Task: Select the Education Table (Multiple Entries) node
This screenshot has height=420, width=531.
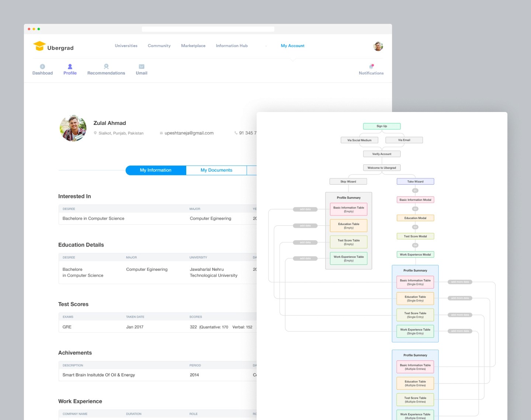Action: point(415,383)
